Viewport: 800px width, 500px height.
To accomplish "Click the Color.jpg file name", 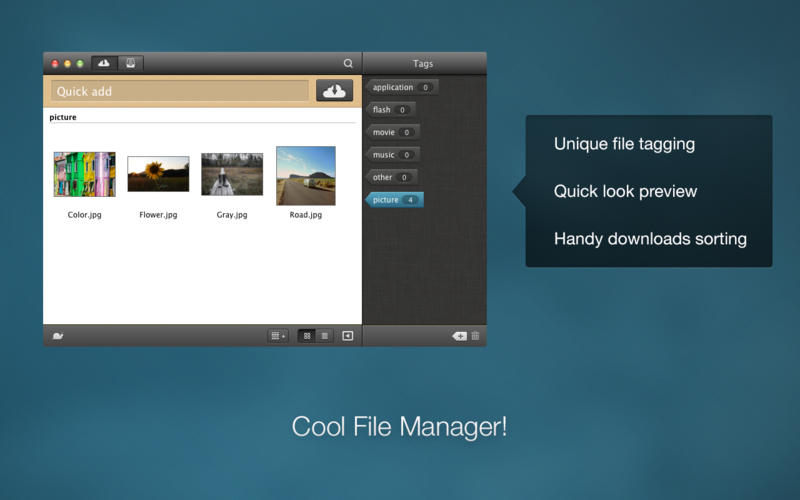I will click(x=85, y=215).
